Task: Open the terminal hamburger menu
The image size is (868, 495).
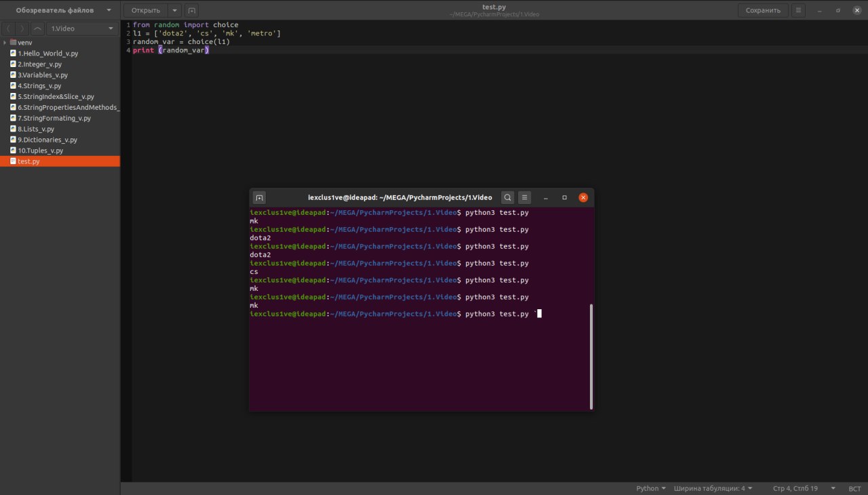Action: click(524, 197)
